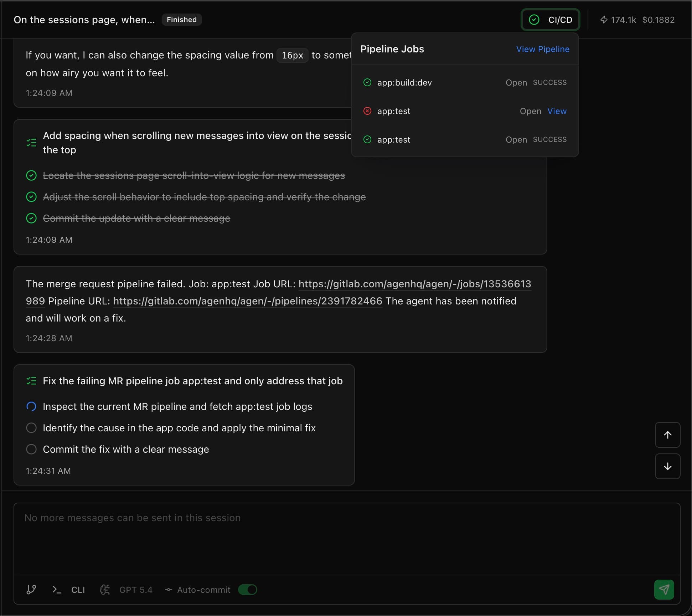692x616 pixels.
Task: Click View next to the failed app:test job
Action: pos(557,111)
